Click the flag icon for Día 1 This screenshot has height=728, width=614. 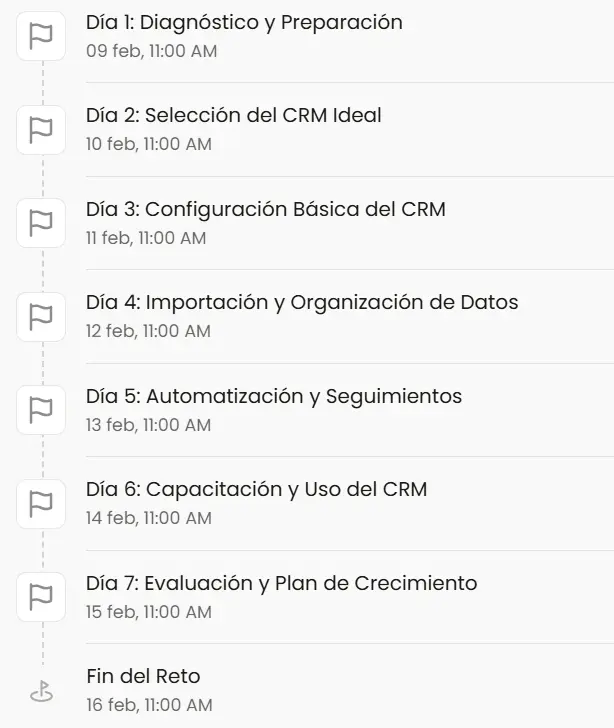(41, 36)
